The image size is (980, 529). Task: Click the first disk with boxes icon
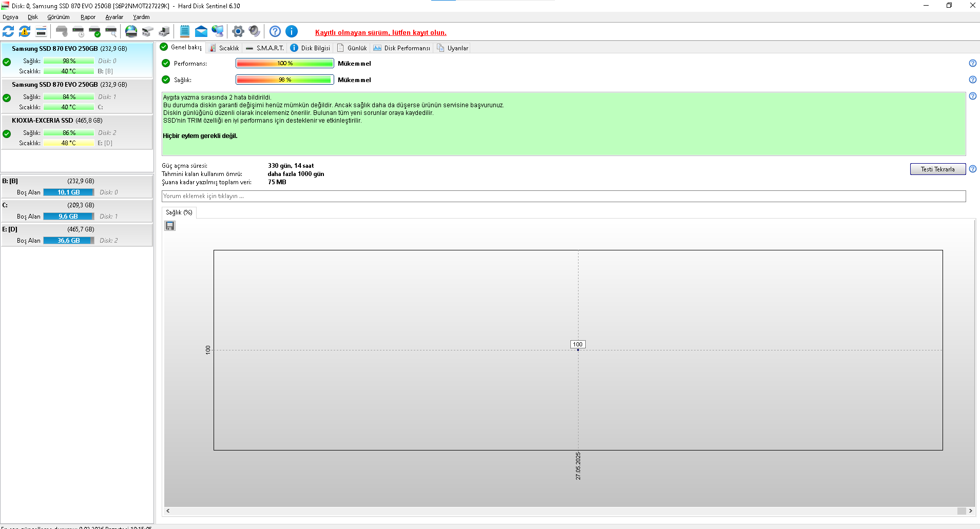tap(148, 31)
